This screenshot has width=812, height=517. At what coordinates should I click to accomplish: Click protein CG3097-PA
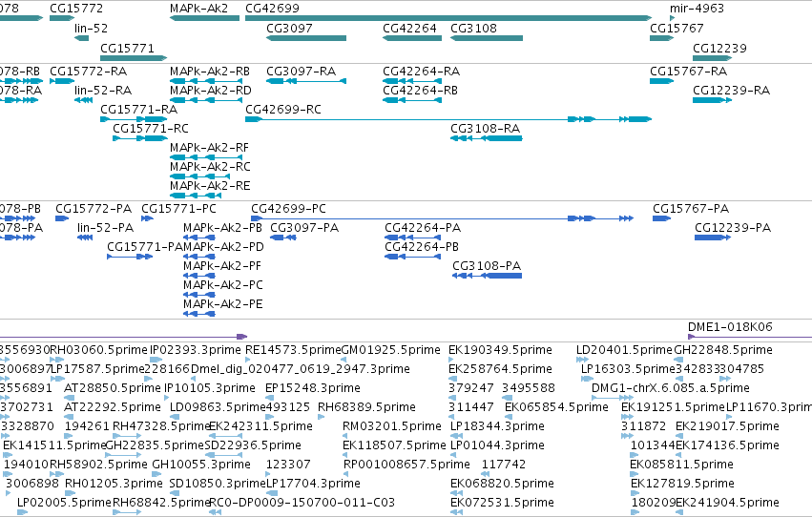tap(283, 238)
